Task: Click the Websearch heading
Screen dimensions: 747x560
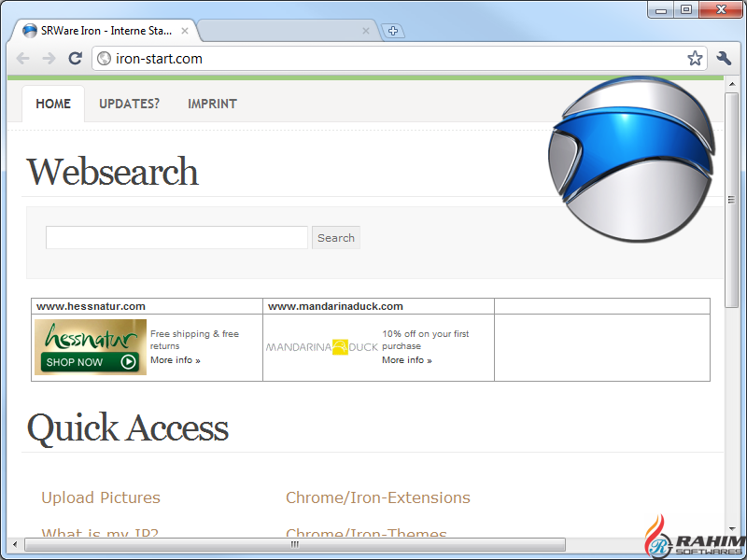Action: click(112, 172)
